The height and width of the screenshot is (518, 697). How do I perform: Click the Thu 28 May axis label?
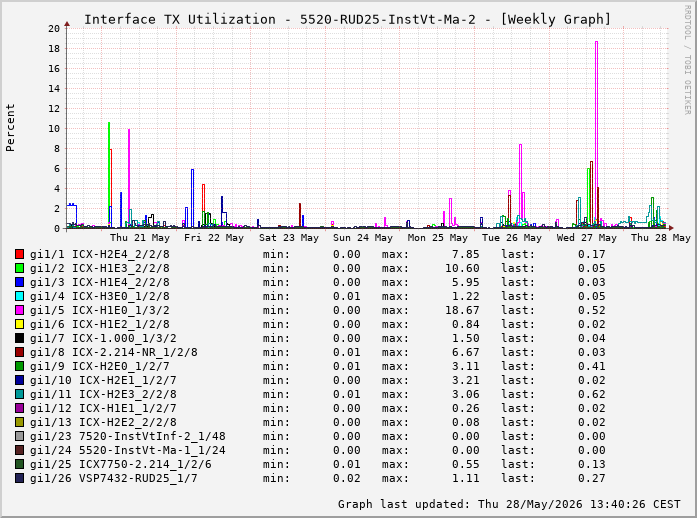point(661,238)
